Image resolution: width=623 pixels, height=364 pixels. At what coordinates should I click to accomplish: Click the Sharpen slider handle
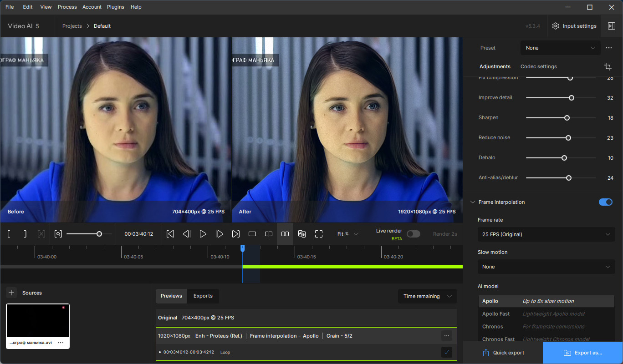[x=567, y=118]
